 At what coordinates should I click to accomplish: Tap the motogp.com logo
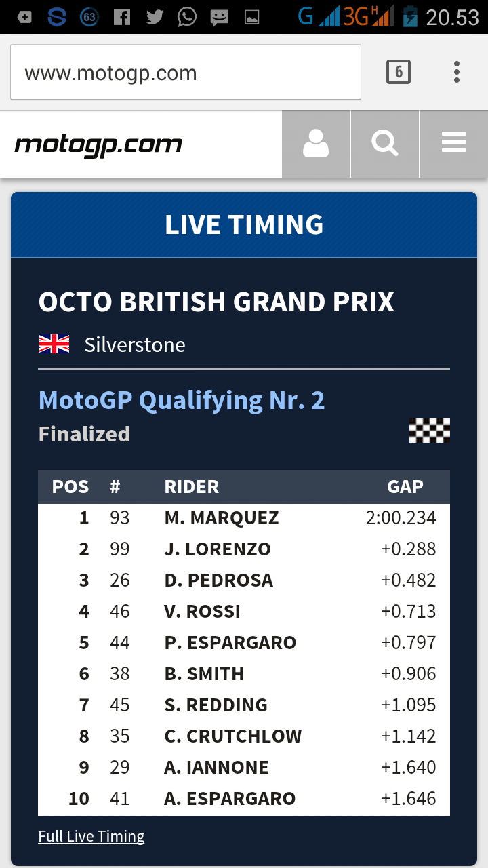point(98,144)
